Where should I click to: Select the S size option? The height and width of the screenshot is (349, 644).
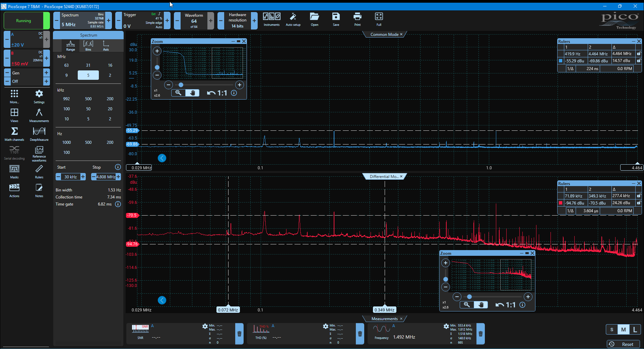(612, 330)
